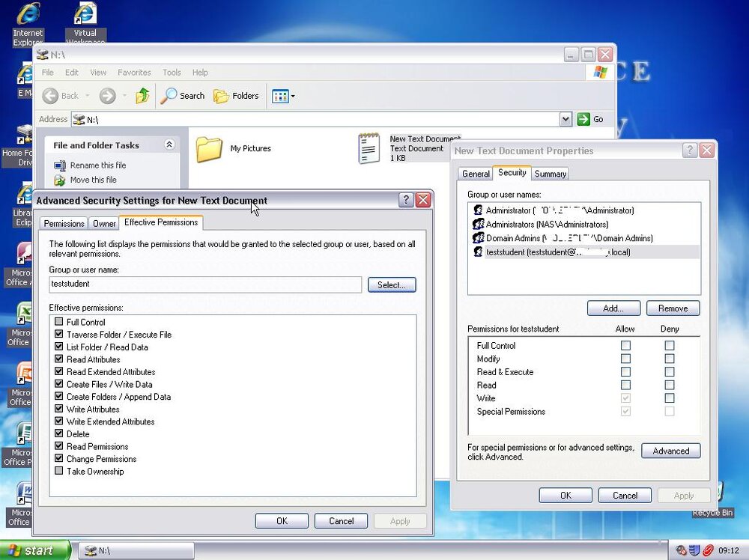This screenshot has height=560, width=749.
Task: Tick the Full Control Allow checkbox
Action: 625,345
